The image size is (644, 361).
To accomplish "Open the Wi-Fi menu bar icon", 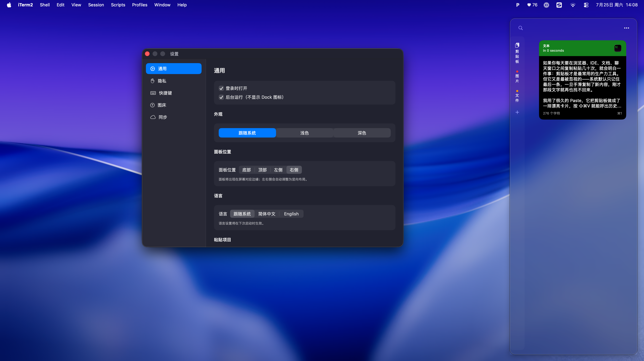I will click(x=573, y=5).
